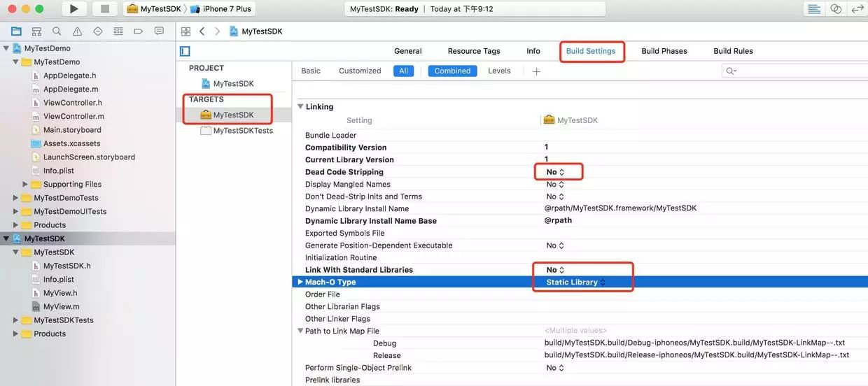Image resolution: width=868 pixels, height=386 pixels.
Task: Open LaunchScreen.storyboard in navigator
Action: (89, 157)
